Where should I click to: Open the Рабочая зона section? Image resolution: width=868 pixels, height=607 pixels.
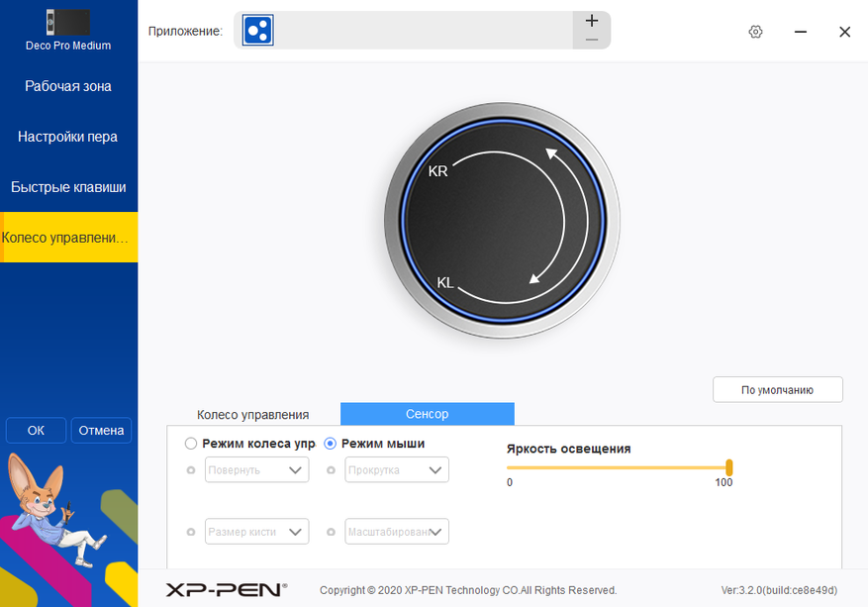pos(68,86)
